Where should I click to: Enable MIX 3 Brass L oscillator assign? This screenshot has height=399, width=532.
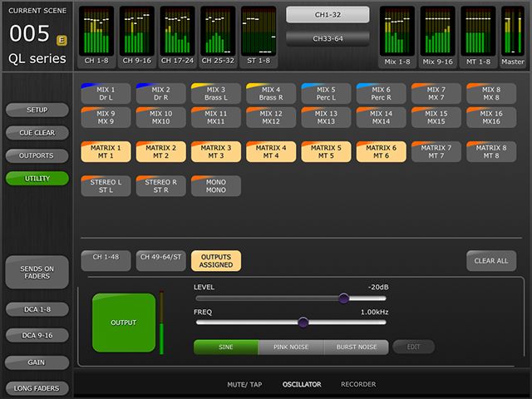click(215, 93)
